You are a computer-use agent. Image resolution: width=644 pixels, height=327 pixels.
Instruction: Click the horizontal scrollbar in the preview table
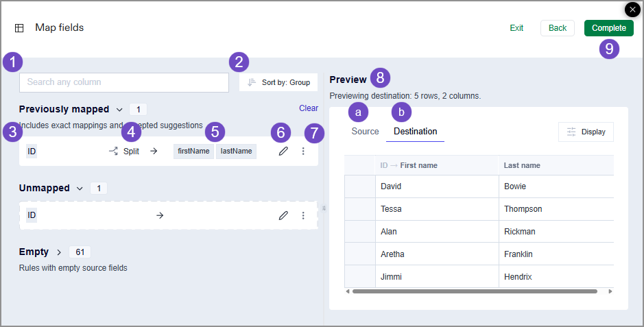(473, 291)
